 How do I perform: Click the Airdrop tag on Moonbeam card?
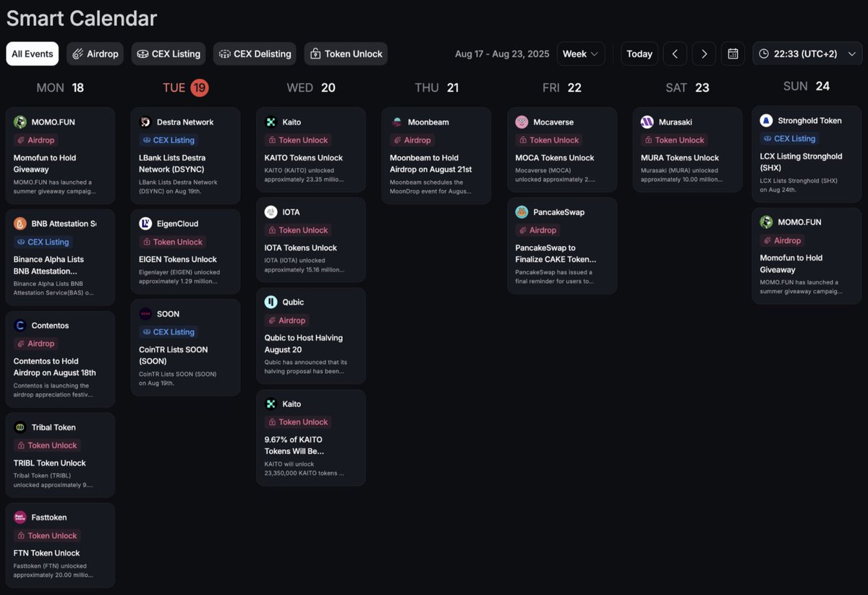point(412,140)
